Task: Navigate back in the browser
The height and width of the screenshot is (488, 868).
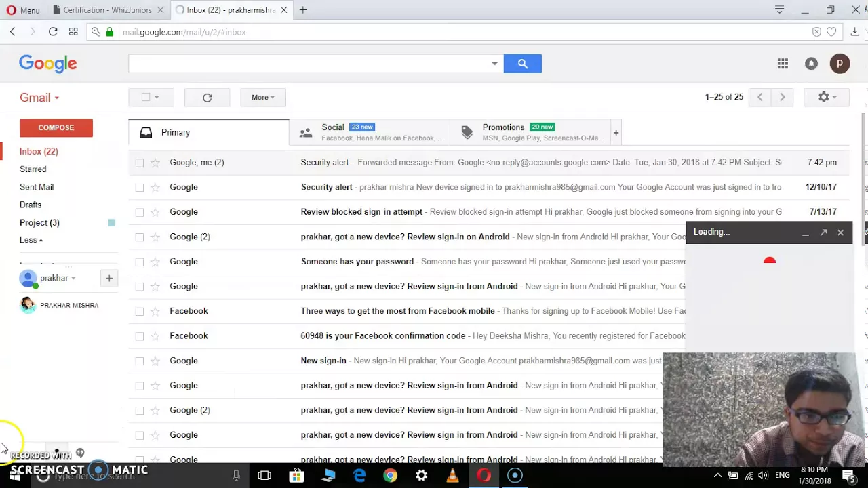Action: (12, 32)
